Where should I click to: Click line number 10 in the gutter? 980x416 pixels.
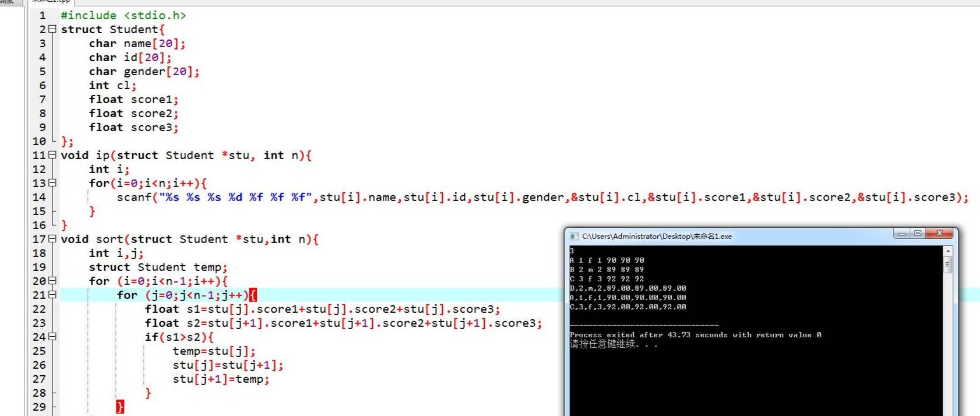[x=39, y=141]
